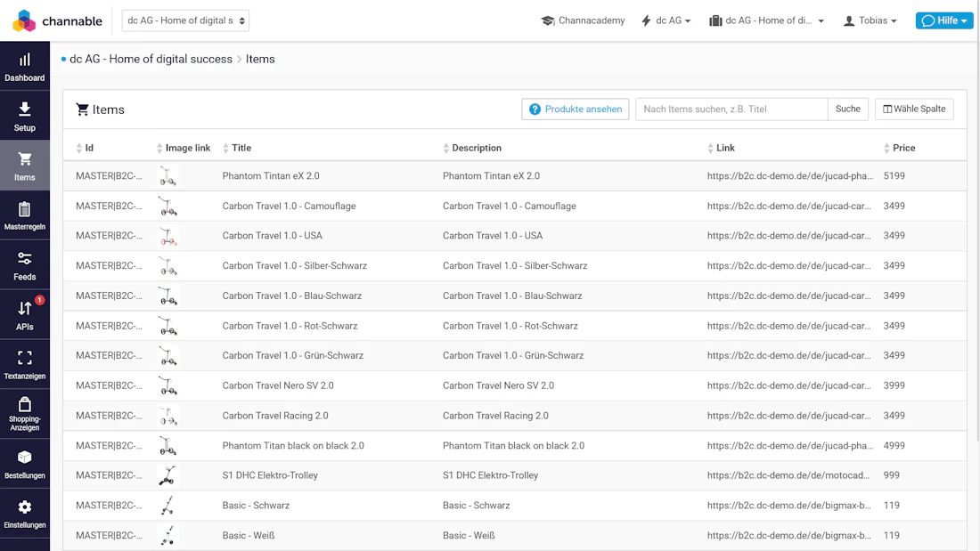This screenshot has height=551, width=980.
Task: Sort by the Id column arrows
Action: (x=78, y=148)
